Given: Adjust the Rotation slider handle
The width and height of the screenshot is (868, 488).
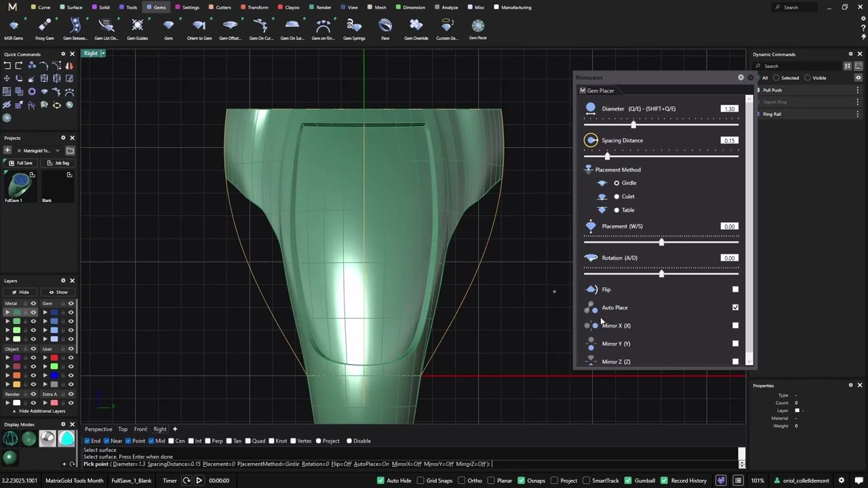Looking at the screenshot, I should click(x=661, y=274).
